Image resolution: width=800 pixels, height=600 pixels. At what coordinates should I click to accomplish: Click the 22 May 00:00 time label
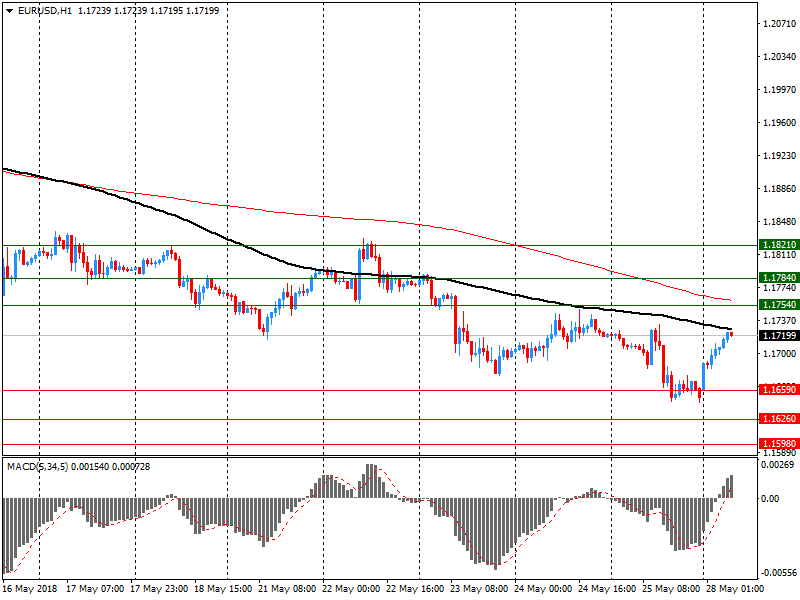(351, 589)
